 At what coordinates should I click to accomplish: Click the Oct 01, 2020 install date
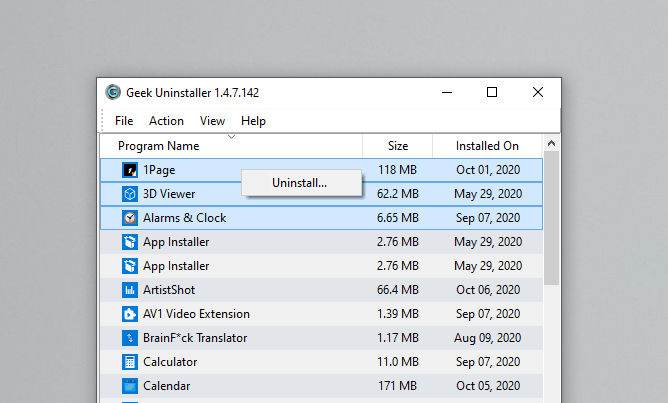(x=488, y=170)
